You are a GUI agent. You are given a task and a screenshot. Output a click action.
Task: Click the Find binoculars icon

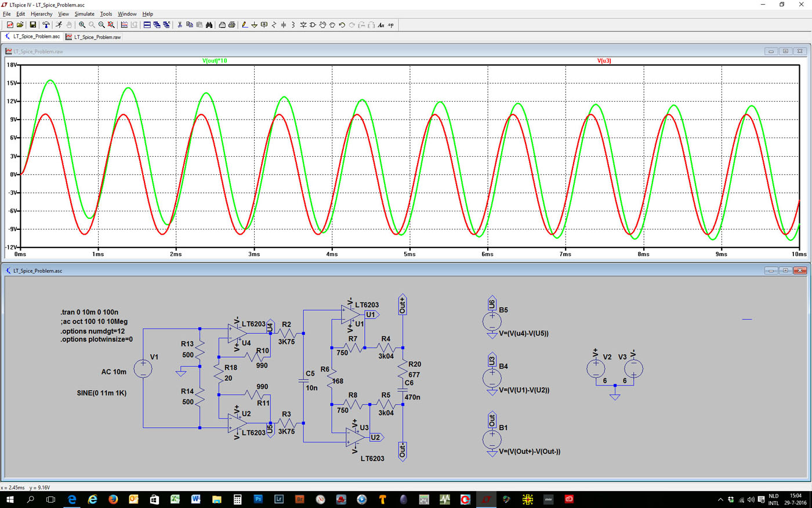click(x=209, y=25)
